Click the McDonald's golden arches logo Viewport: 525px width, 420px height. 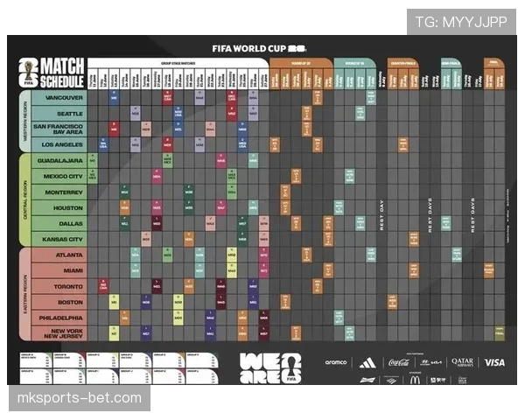[x=415, y=380]
